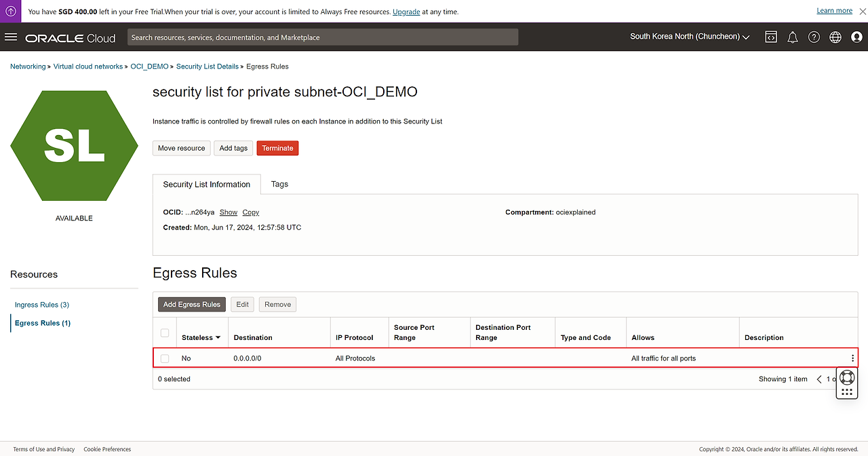Expand the South Korea North region dropdown
Screen dimensions: 868x456
[690, 37]
